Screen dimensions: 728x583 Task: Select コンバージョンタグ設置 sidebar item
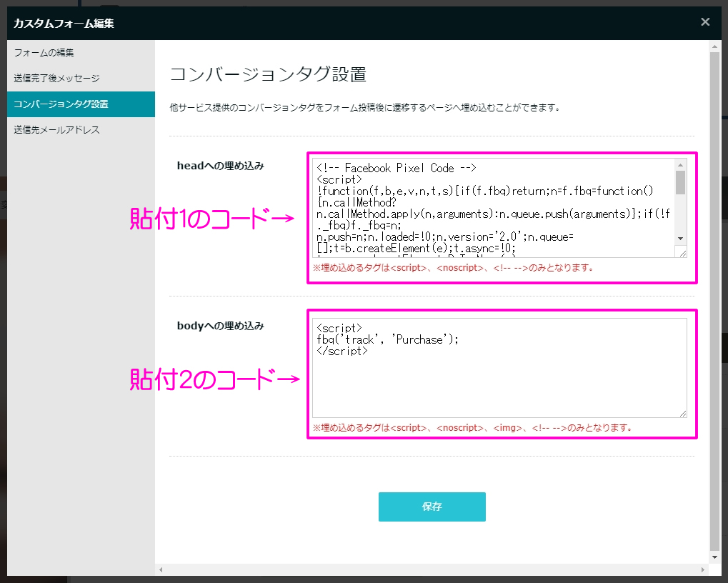[x=61, y=104]
